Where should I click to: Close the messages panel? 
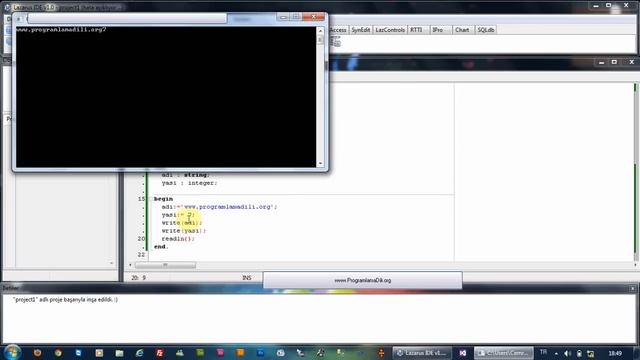[632, 289]
